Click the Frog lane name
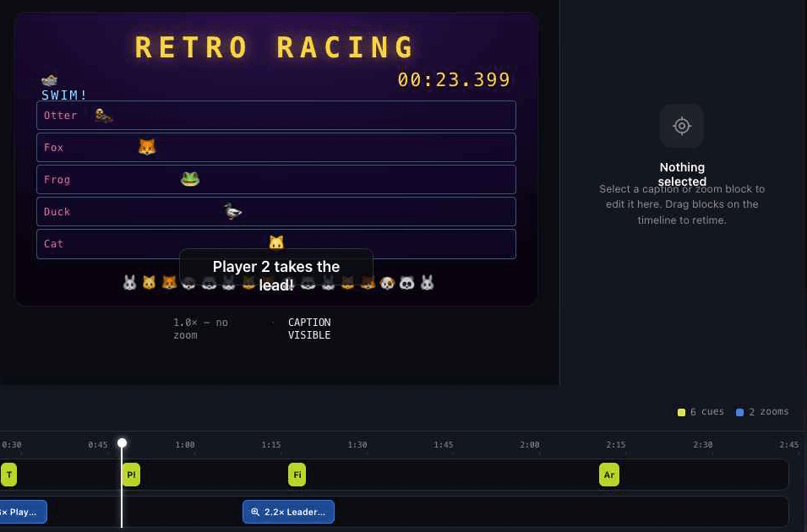Image resolution: width=807 pixels, height=532 pixels. coord(57,180)
